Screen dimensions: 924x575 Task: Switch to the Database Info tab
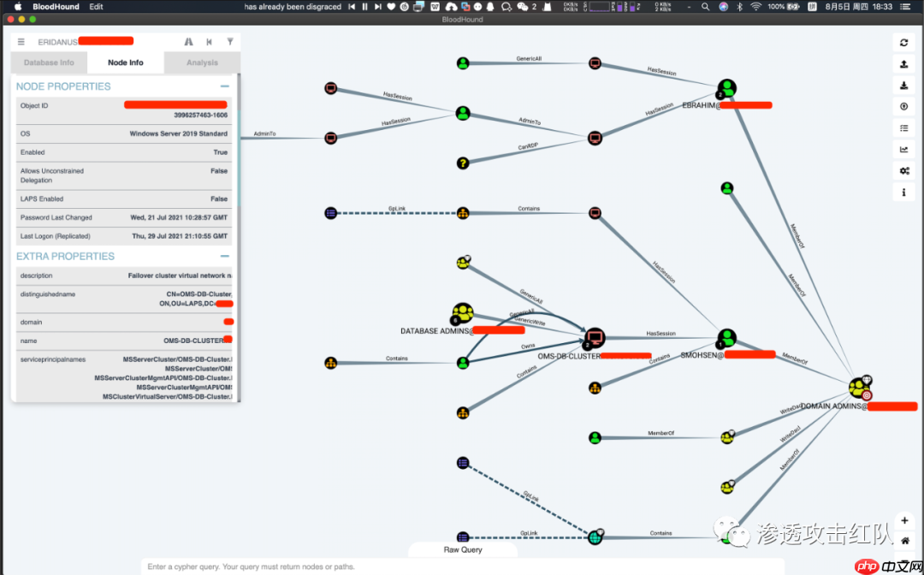[49, 62]
